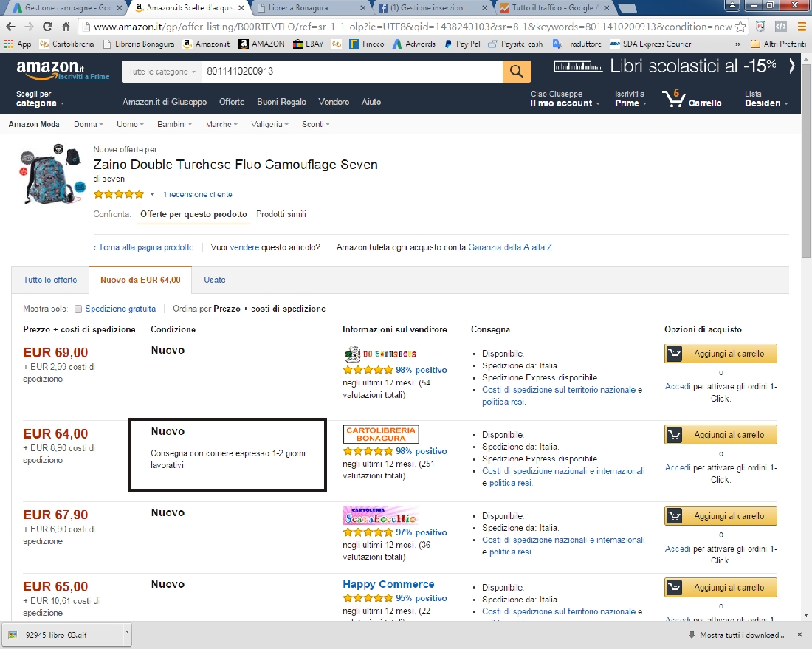Switch to the Usato tab
Image resolution: width=812 pixels, height=649 pixels.
[214, 280]
